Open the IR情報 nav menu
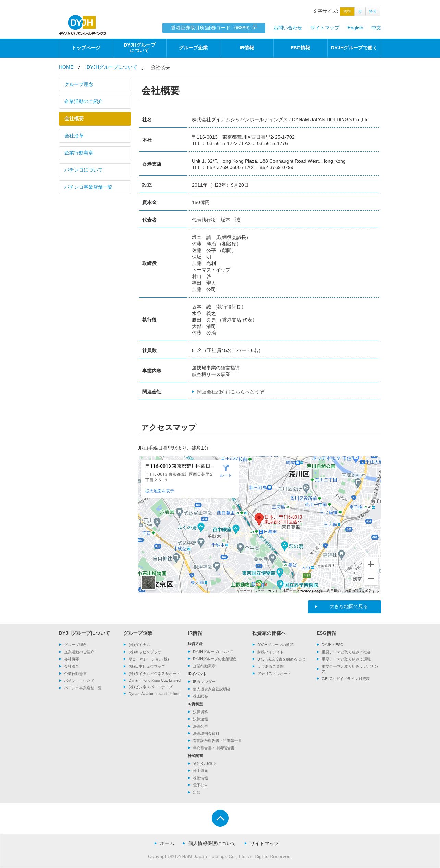 click(247, 48)
